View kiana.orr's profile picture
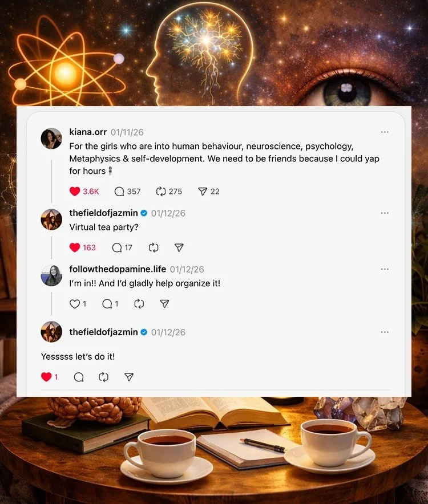This screenshot has width=428, height=504. [51, 139]
